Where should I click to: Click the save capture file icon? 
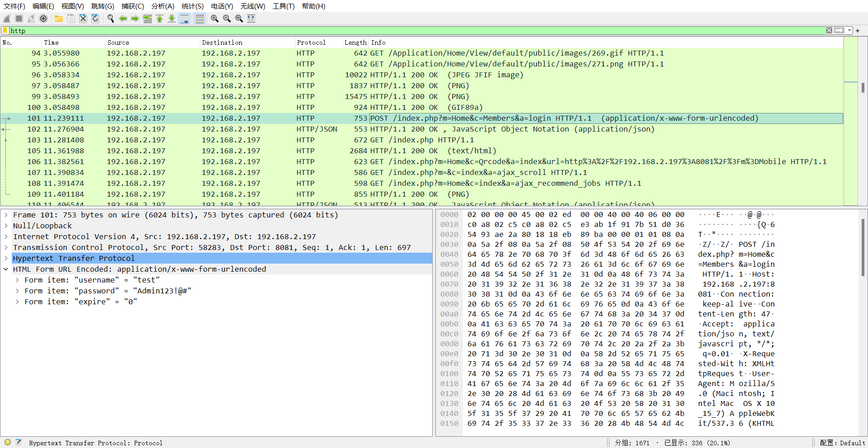click(71, 19)
